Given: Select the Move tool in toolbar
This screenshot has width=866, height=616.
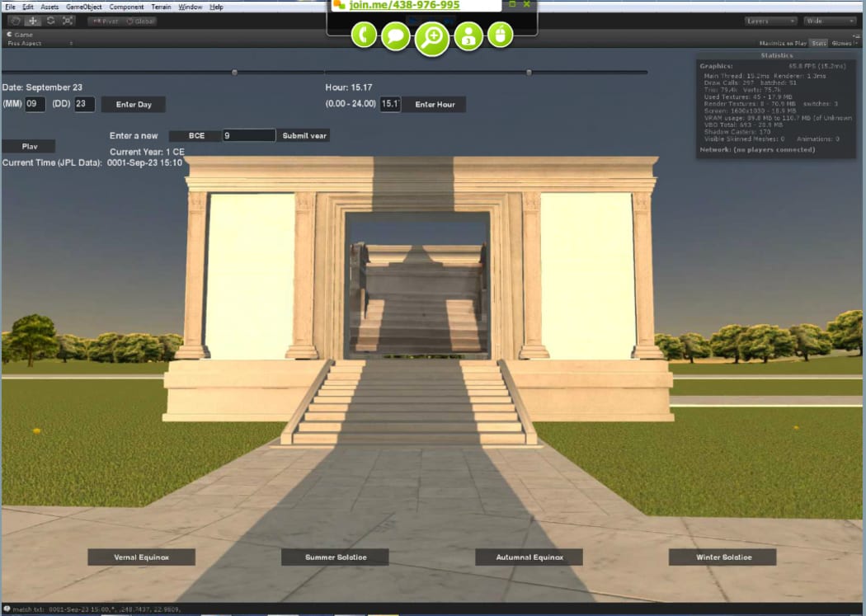Looking at the screenshot, I should [x=33, y=21].
